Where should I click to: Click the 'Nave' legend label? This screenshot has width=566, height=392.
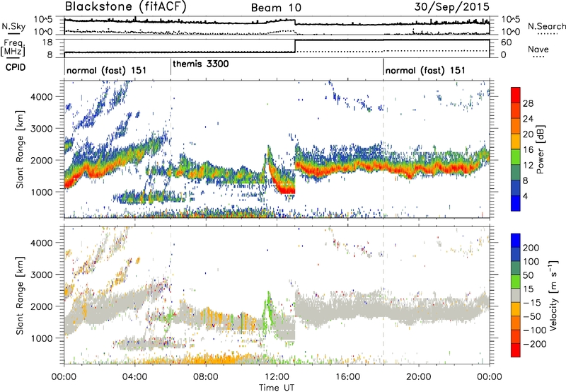click(538, 49)
